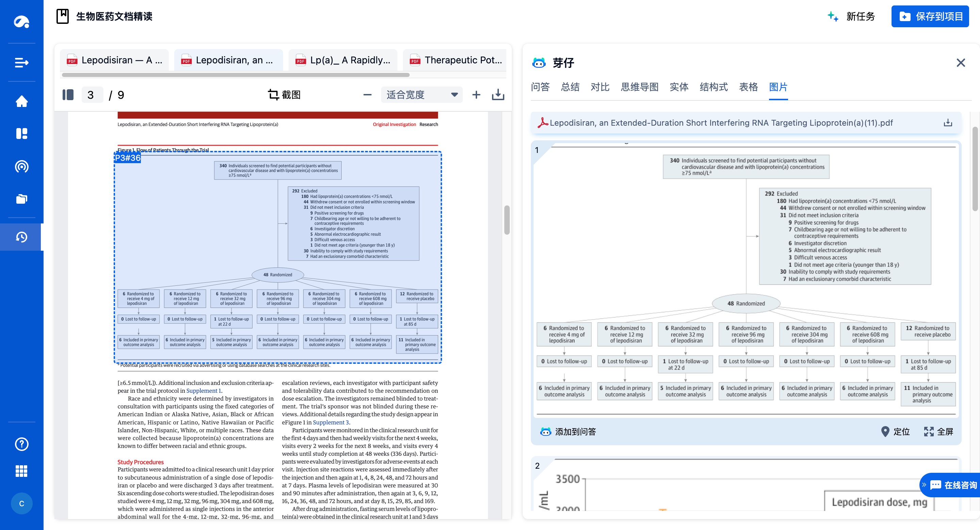Toggle the PDF sidebar panel icon
This screenshot has width=980, height=530.
click(x=68, y=95)
